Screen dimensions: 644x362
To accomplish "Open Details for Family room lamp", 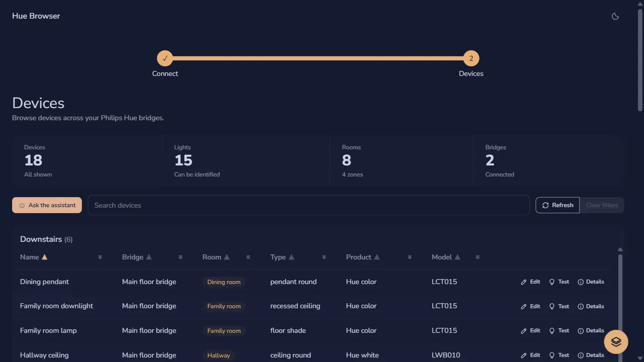I will click(x=591, y=330).
